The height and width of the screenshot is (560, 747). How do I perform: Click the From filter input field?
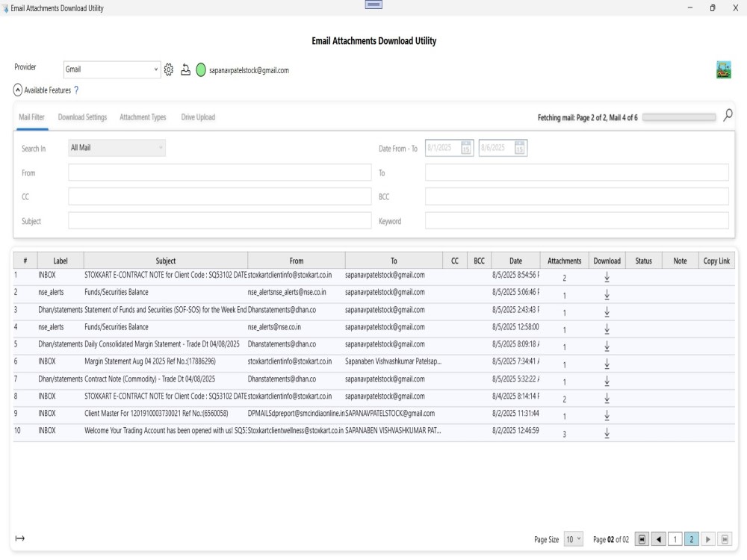[x=220, y=172]
